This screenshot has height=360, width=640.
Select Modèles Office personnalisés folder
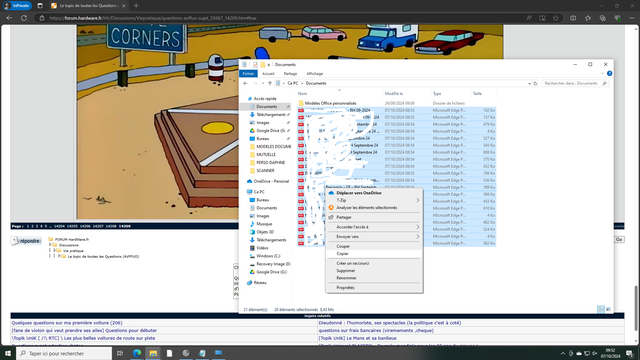[x=330, y=103]
